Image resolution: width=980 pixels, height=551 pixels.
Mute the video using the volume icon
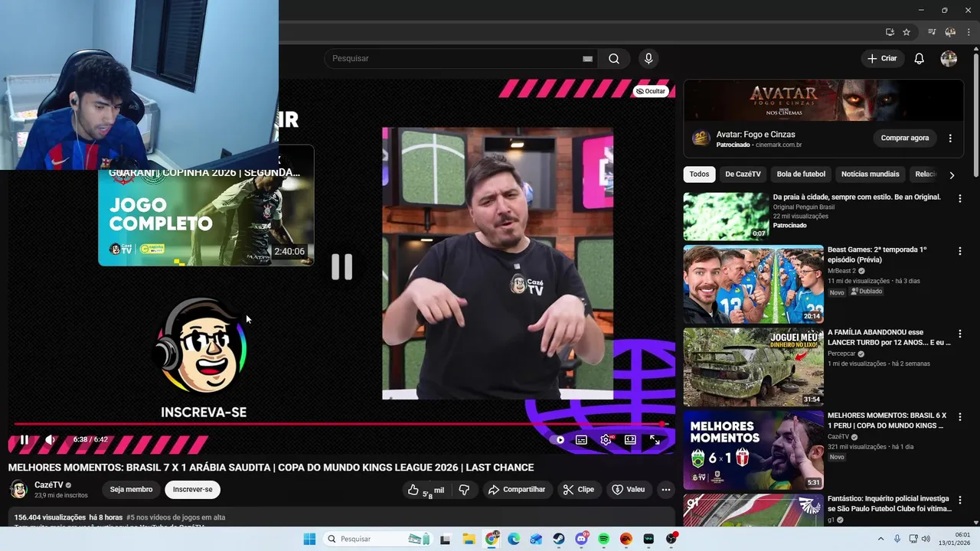click(50, 440)
